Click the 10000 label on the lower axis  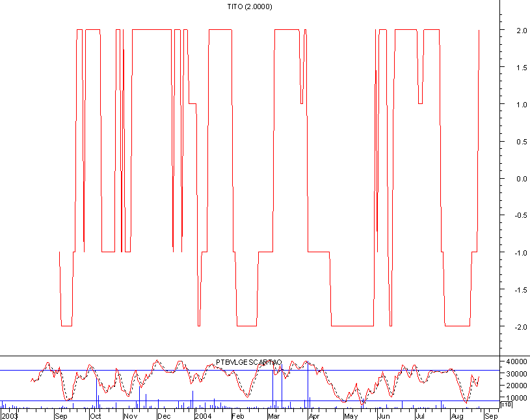tap(516, 398)
